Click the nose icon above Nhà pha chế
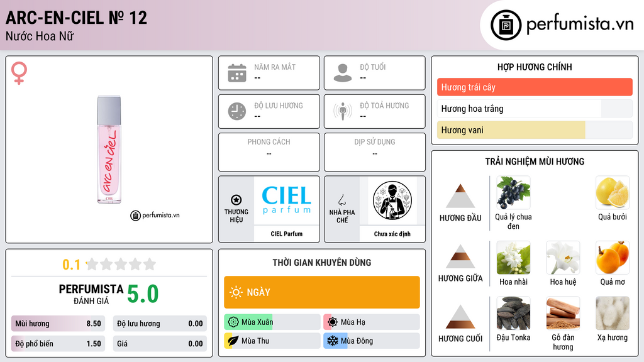Image resolution: width=644 pixels, height=362 pixels. coord(341,200)
